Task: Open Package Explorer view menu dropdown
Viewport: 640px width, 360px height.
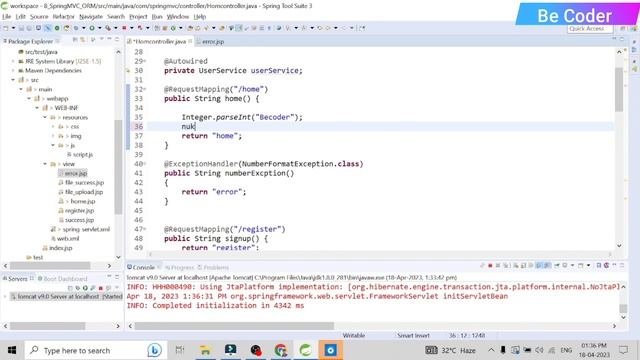Action: click(x=102, y=40)
